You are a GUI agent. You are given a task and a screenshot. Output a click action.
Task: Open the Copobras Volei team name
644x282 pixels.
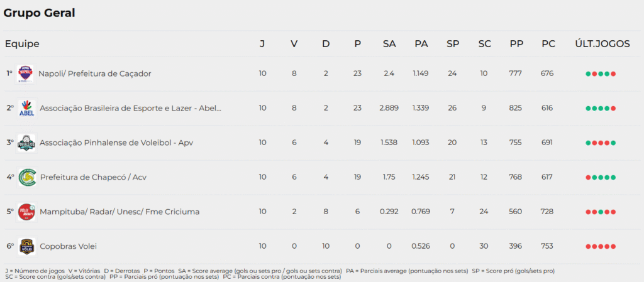(x=69, y=246)
